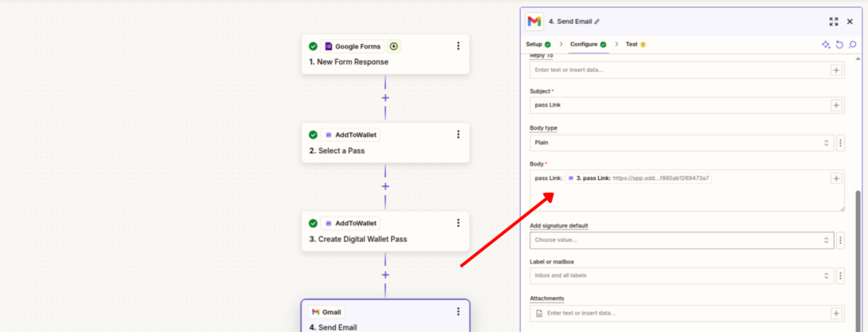Click green check status on Select a Pass
Screen dimensions: 868x332
tap(313, 135)
